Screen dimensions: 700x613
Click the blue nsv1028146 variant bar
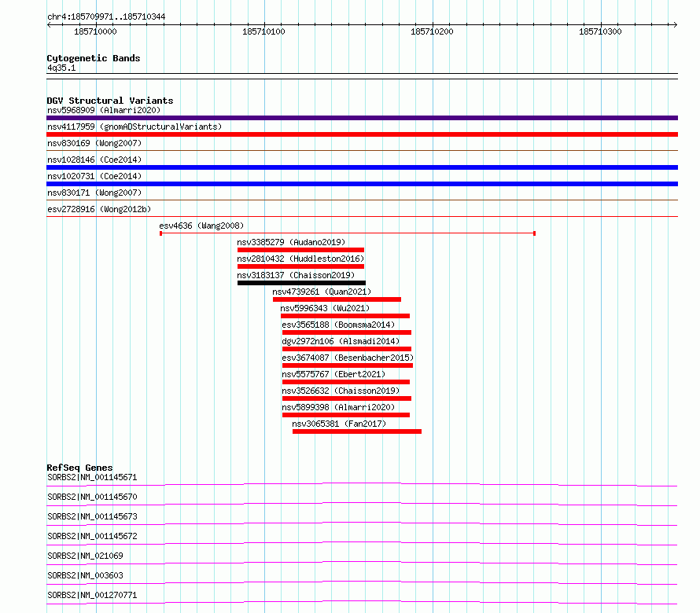point(362,167)
